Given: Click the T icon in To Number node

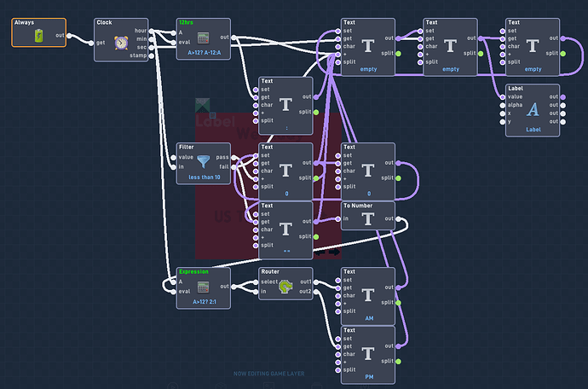Looking at the screenshot, I should pyautogui.click(x=368, y=218).
